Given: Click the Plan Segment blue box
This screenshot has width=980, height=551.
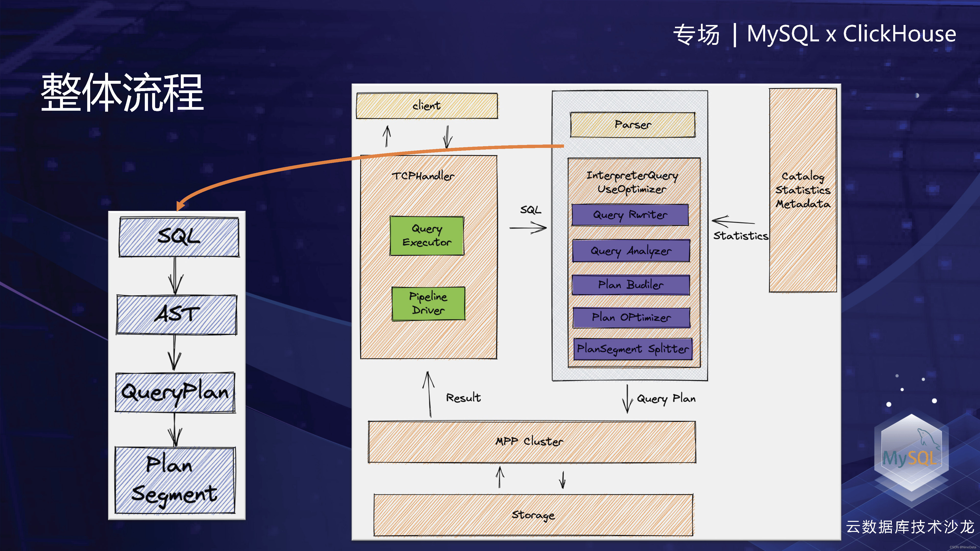Looking at the screenshot, I should 175,480.
